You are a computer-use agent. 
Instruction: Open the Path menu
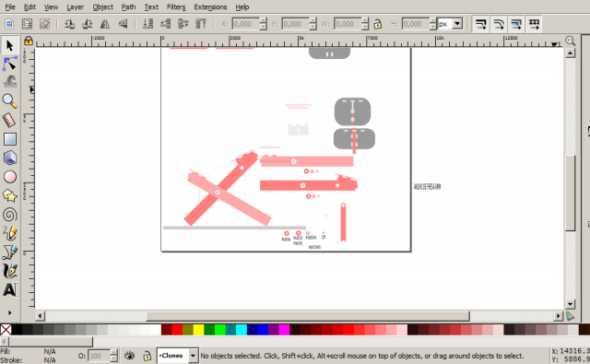coord(128,6)
